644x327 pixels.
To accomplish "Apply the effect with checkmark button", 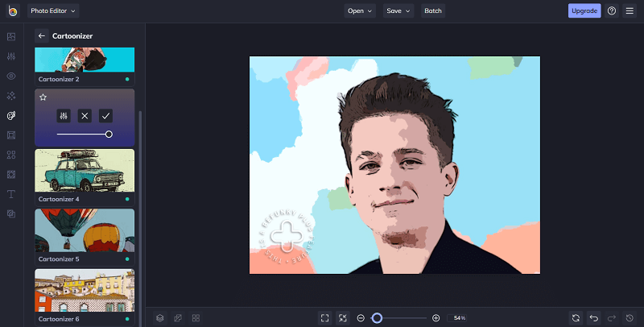I will click(105, 116).
